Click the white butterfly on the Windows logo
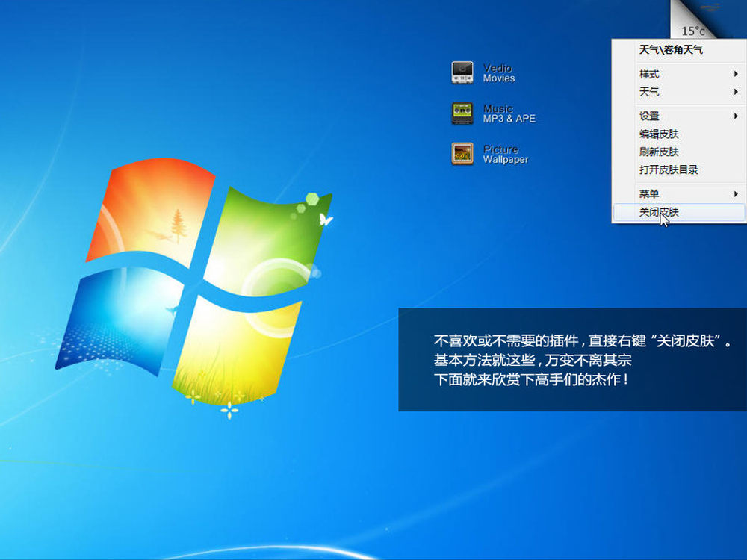747x560 pixels. [325, 220]
